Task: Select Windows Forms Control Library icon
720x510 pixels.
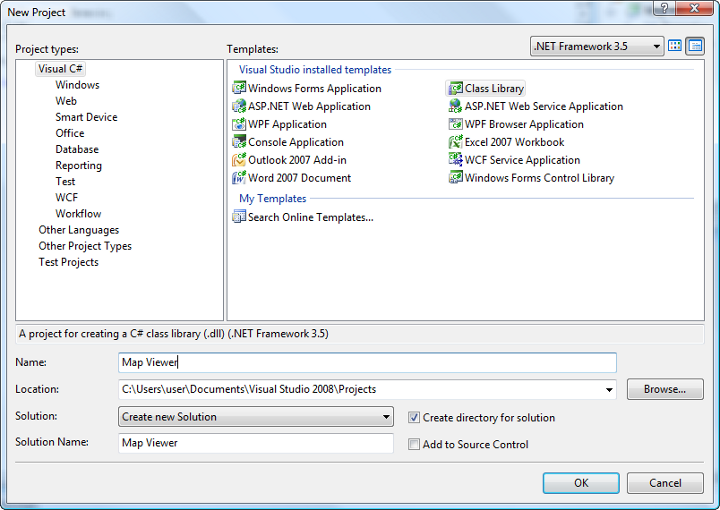Action: tap(456, 177)
